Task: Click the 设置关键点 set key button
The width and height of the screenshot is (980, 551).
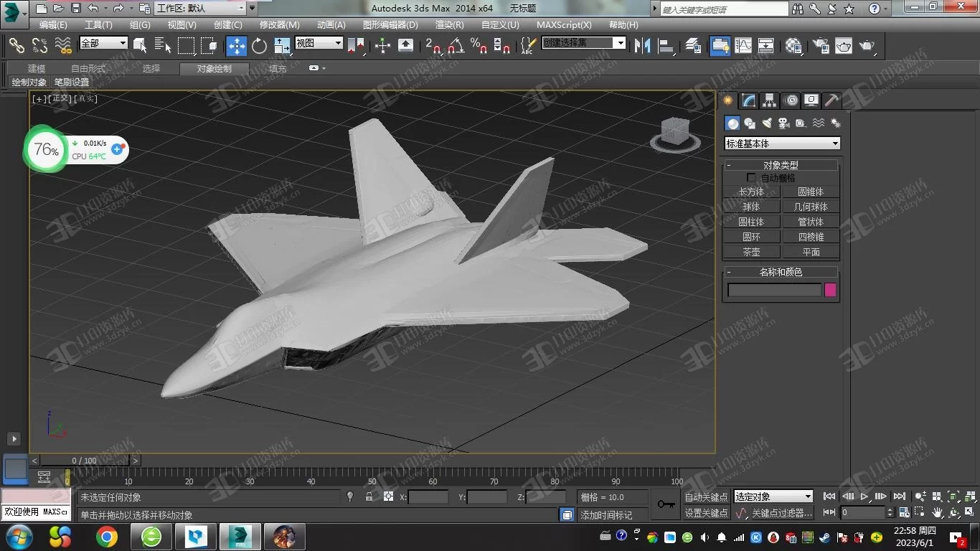Action: [x=706, y=513]
